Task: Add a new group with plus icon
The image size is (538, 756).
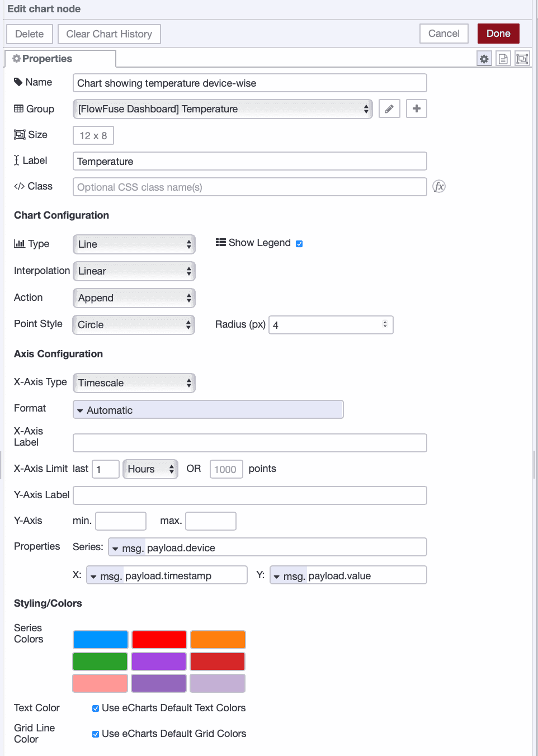Action: (416, 108)
